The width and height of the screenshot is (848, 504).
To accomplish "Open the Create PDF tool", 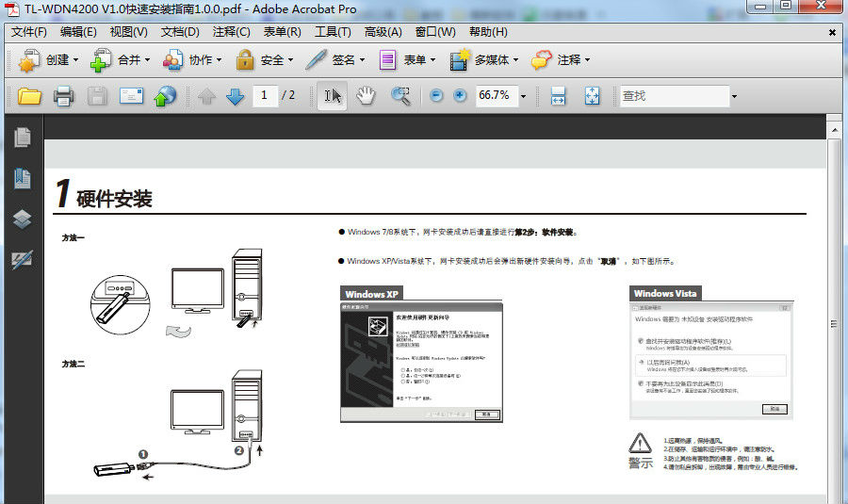I will pos(28,60).
